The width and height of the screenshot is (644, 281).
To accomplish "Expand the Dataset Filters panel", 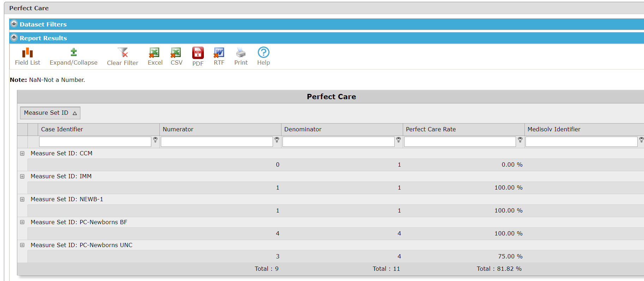I will pyautogui.click(x=14, y=24).
